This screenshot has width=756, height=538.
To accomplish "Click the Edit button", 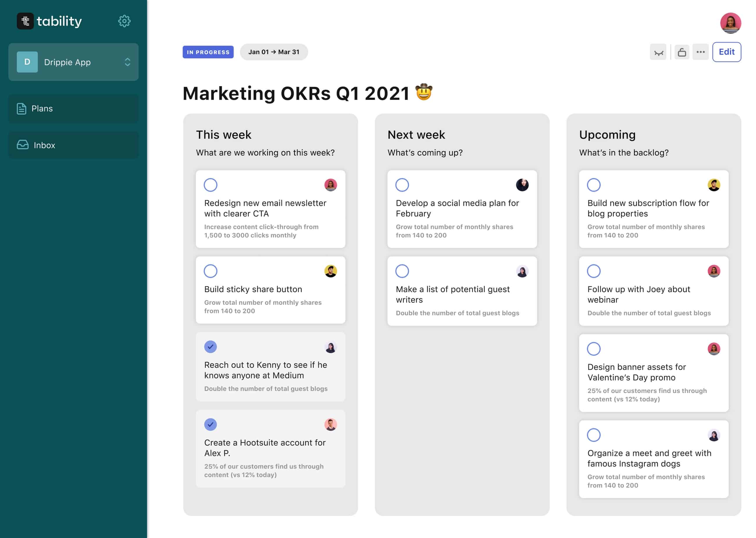I will [x=726, y=52].
